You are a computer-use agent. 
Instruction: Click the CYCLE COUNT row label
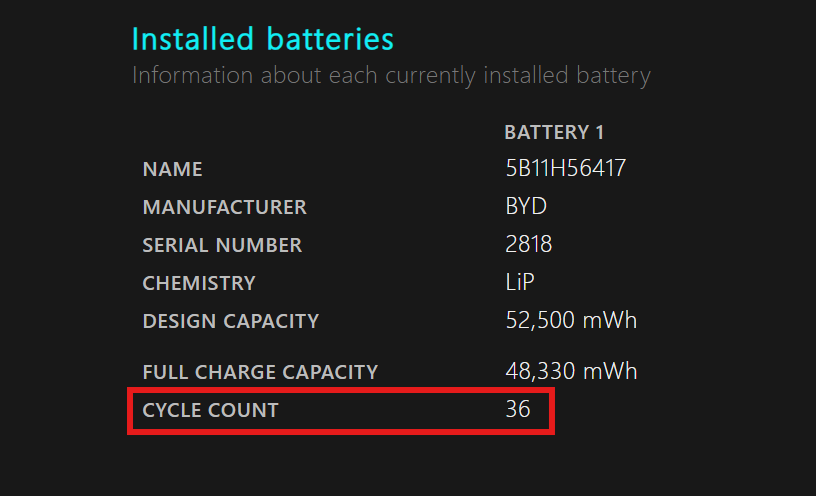[x=210, y=410]
